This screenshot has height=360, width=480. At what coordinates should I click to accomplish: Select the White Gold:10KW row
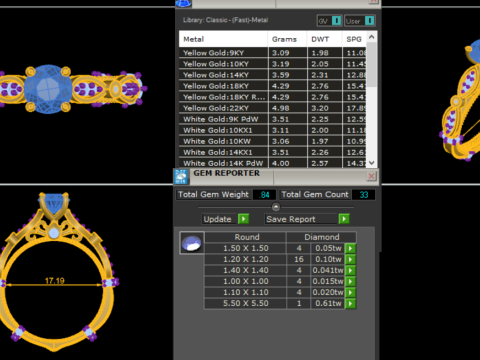(273, 141)
